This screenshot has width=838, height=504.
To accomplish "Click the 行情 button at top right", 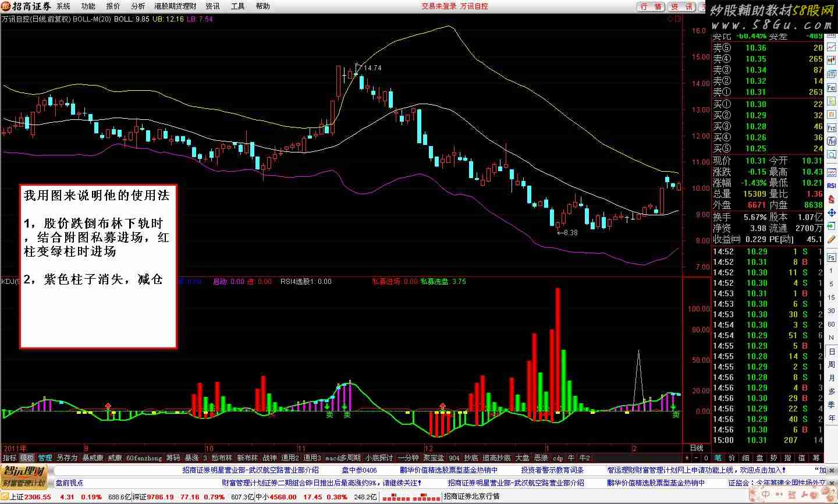I will point(651,6).
